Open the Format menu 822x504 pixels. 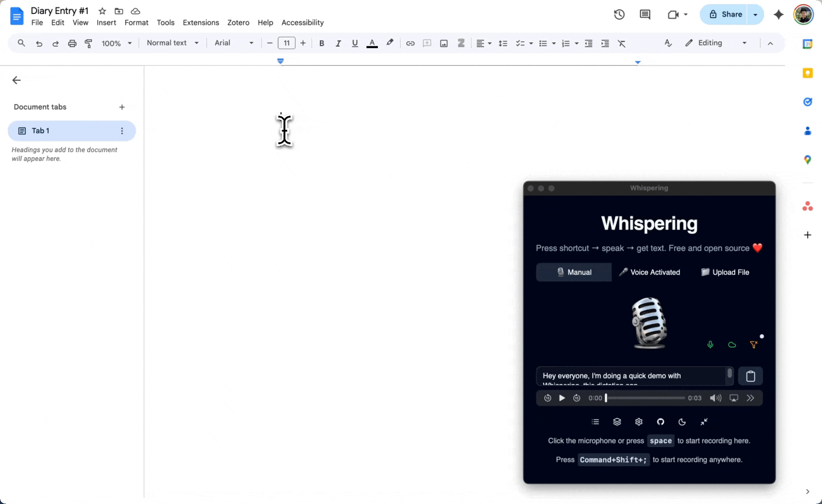click(x=136, y=22)
